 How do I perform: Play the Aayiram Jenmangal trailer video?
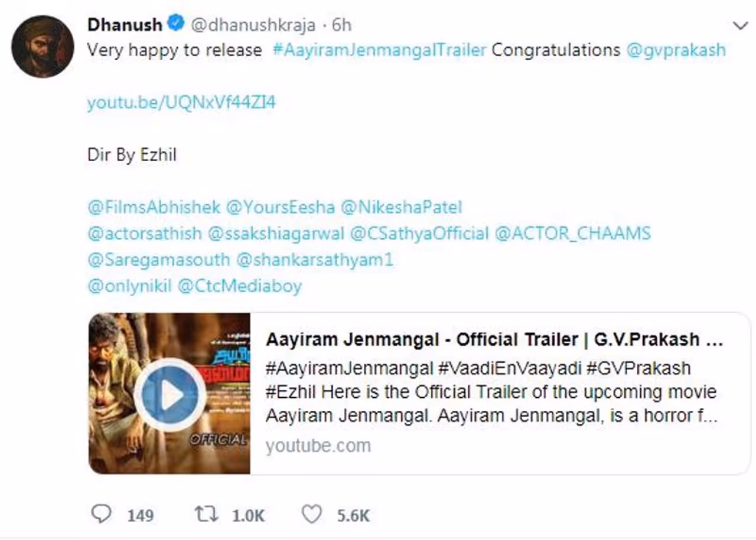coord(170,395)
